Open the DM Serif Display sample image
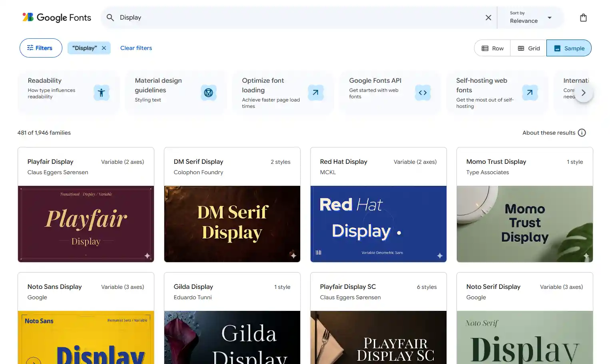This screenshot has width=610, height=364. [232, 224]
